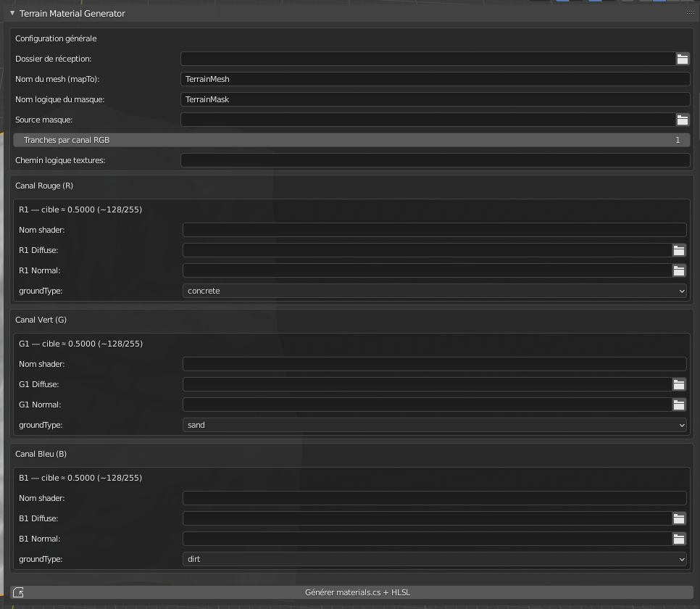Click the panel drag grip dots icon
This screenshot has width=700, height=609.
pyautogui.click(x=690, y=13)
